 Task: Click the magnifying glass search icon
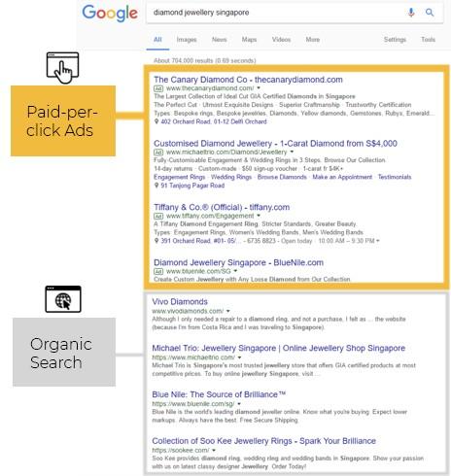click(x=430, y=13)
